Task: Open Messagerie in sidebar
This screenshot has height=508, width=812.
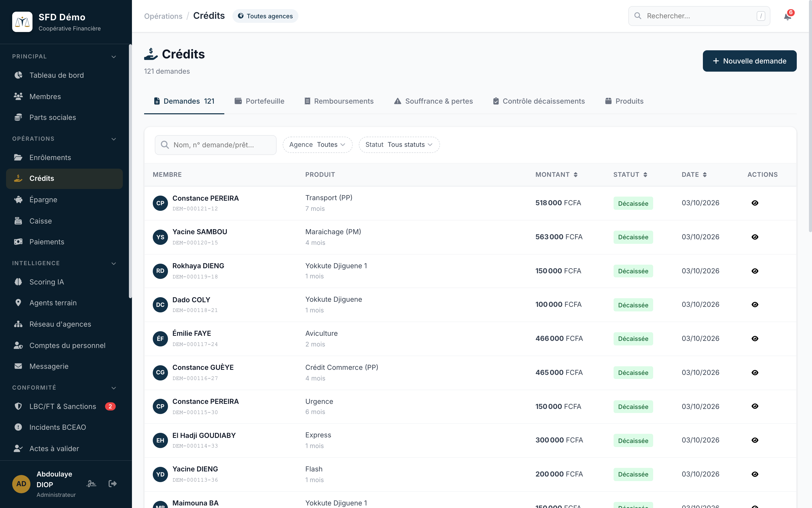Action: [64, 366]
